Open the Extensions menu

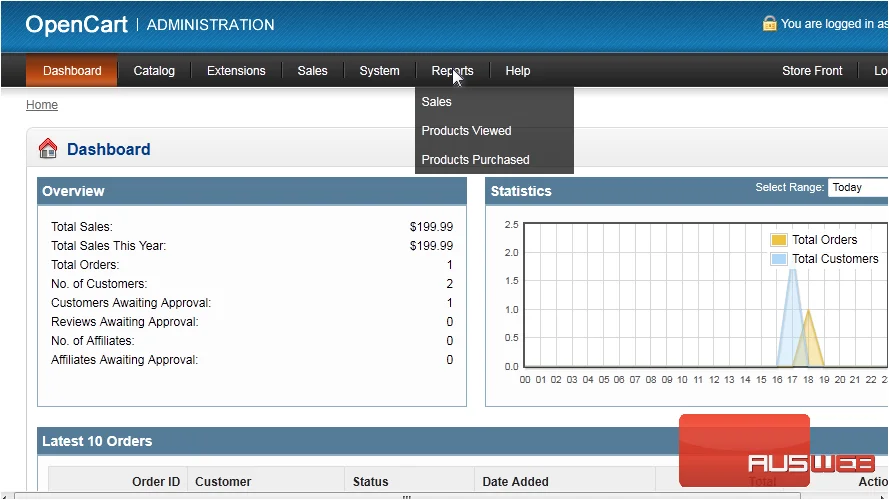[x=236, y=71]
